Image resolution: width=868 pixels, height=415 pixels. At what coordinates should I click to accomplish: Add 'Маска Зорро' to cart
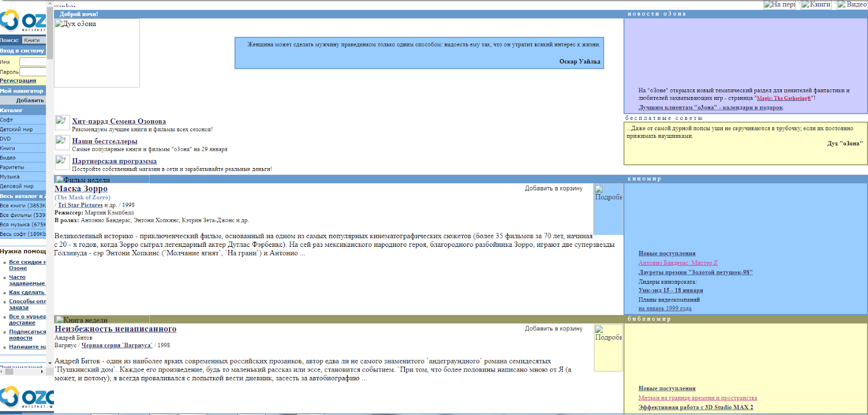(553, 188)
